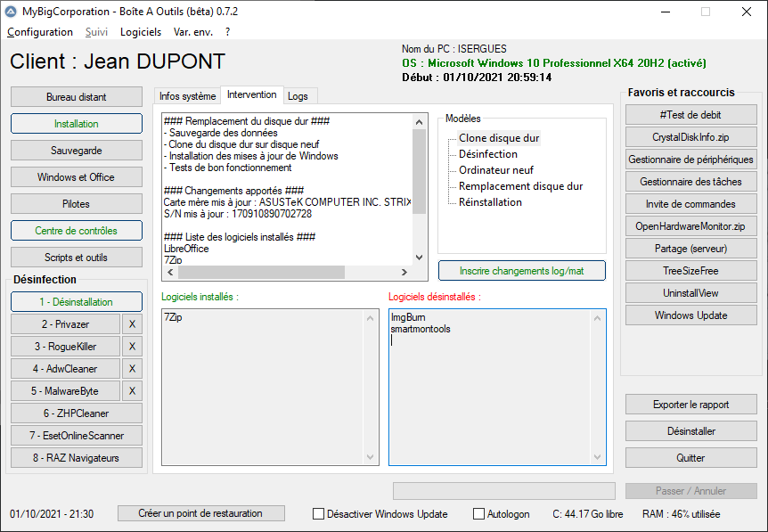The width and height of the screenshot is (768, 532).
Task: Select the Clone disque dur model
Action: (499, 138)
